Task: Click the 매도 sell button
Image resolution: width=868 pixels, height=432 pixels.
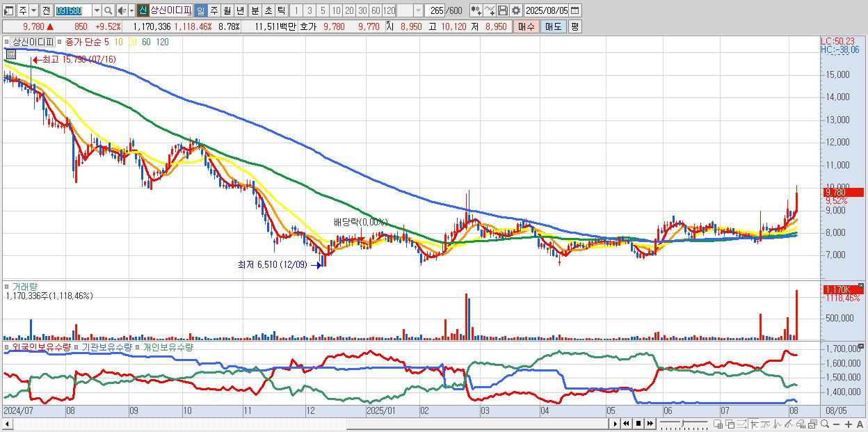Action: [553, 26]
